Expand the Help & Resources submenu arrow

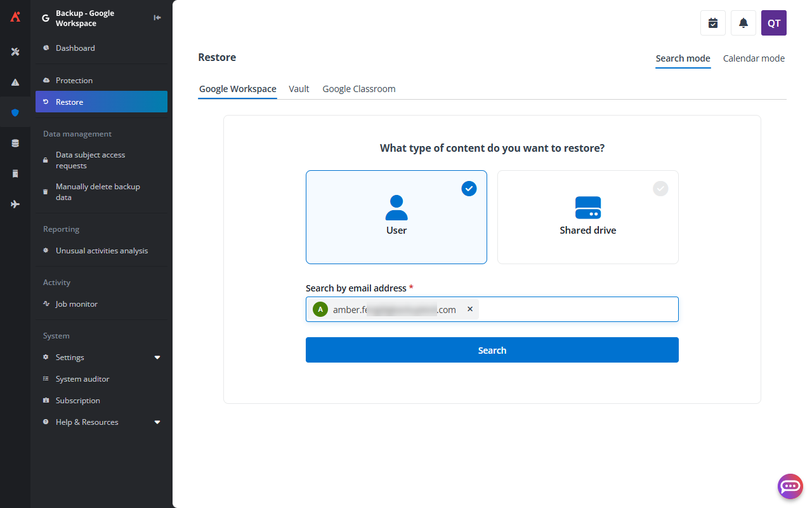tap(157, 422)
